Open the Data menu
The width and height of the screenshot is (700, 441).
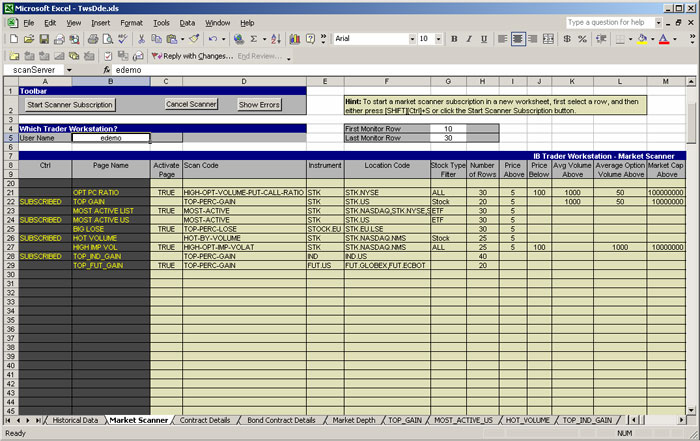click(x=187, y=23)
